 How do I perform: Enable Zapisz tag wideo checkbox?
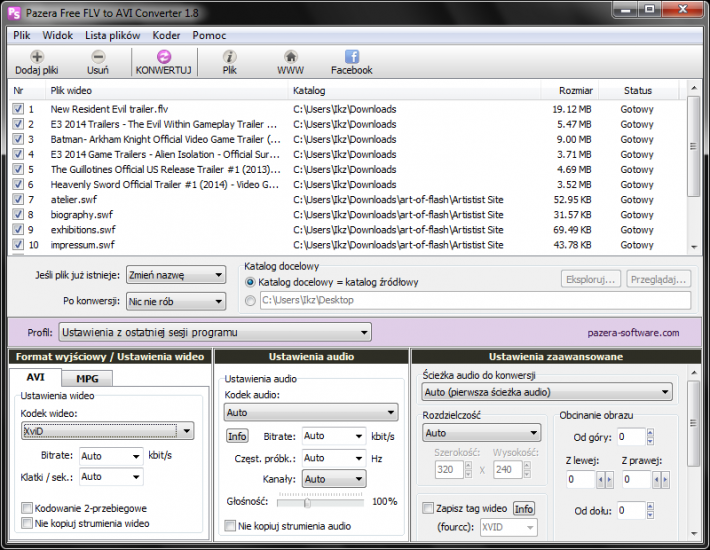(x=428, y=508)
